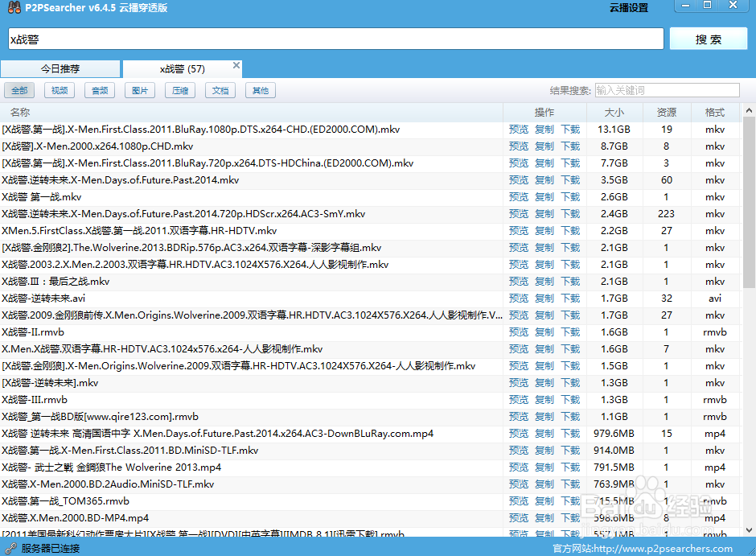Viewport: 756px width, 556px height.
Task: Focus the main search box containing x战警
Action: click(335, 39)
